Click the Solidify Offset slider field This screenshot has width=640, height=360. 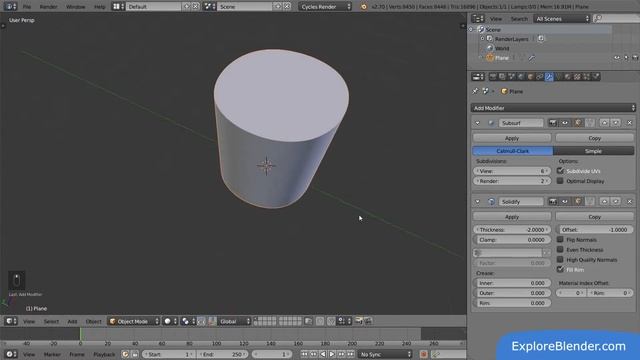click(595, 230)
